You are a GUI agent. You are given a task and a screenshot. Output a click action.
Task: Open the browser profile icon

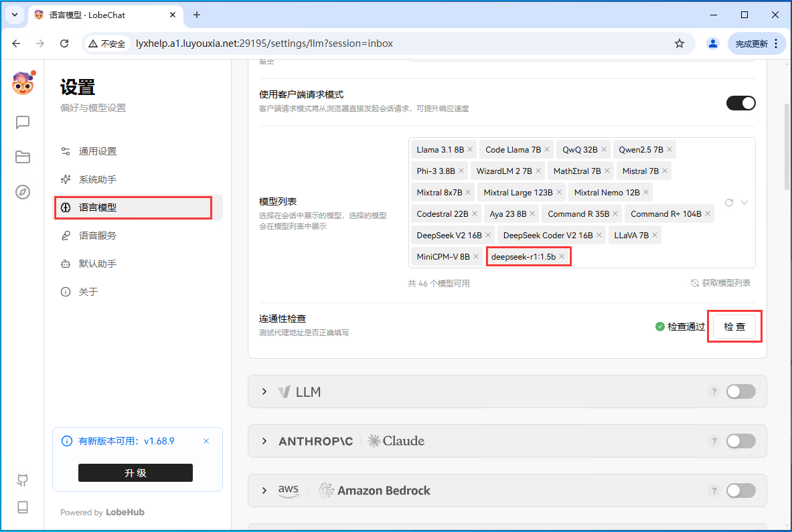(x=713, y=43)
